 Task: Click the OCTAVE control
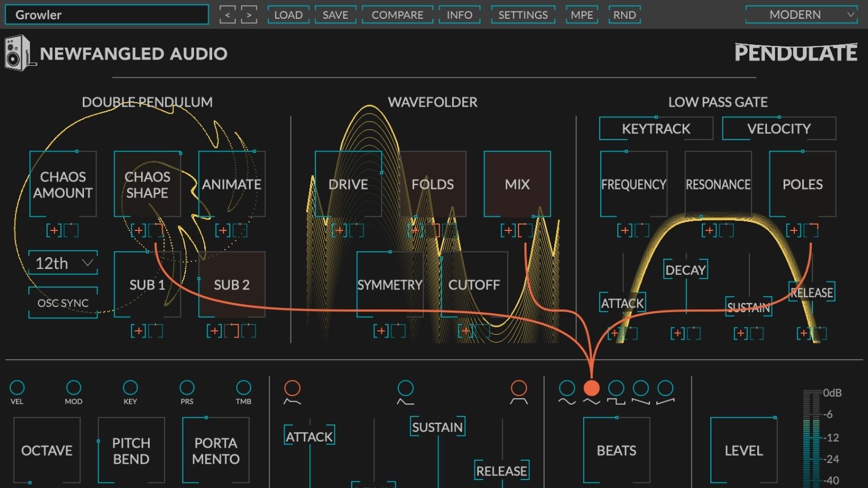(47, 451)
